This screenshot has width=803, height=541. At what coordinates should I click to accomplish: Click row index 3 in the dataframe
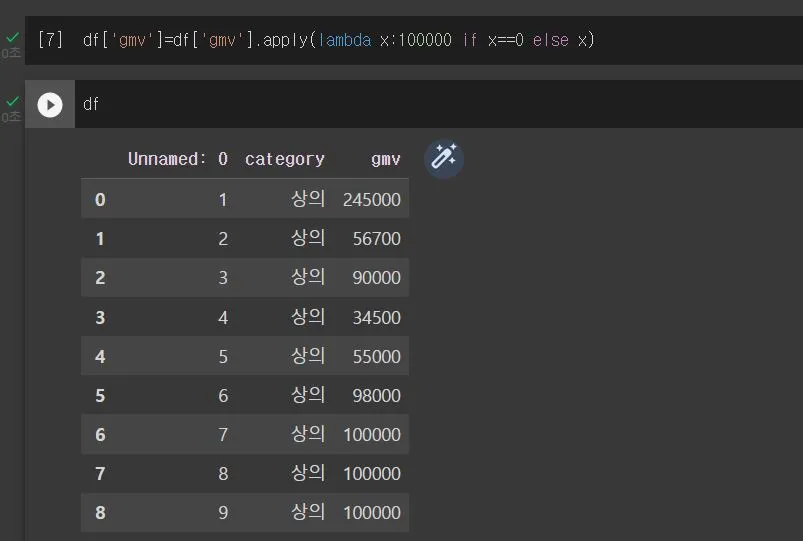[100, 318]
